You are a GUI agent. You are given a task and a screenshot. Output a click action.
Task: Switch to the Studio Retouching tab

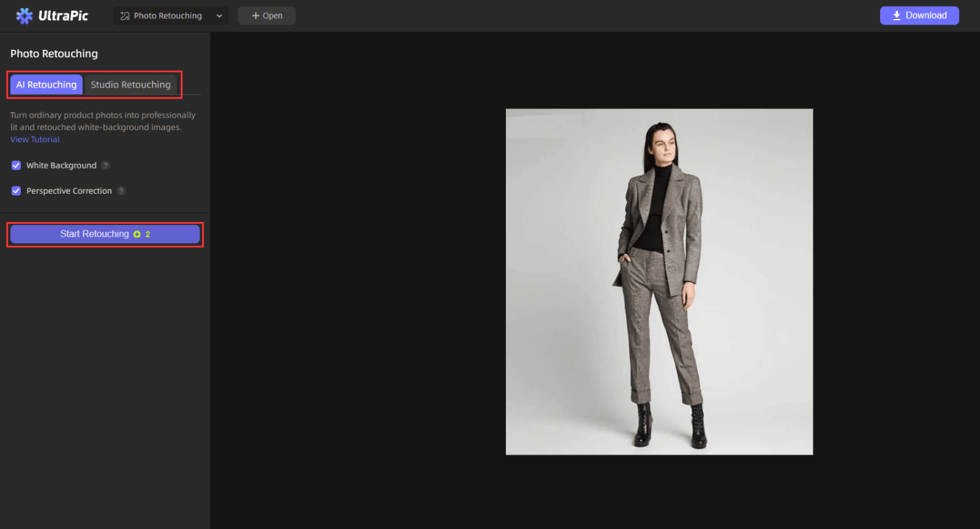(130, 85)
